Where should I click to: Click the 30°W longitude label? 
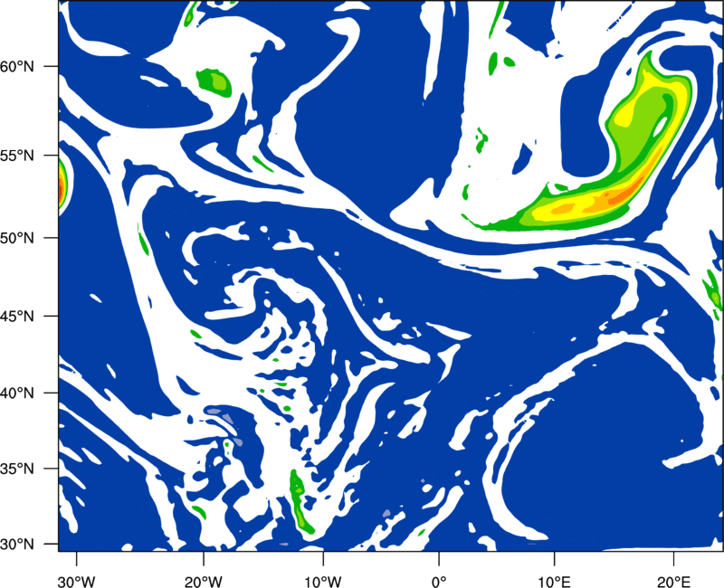point(76,582)
